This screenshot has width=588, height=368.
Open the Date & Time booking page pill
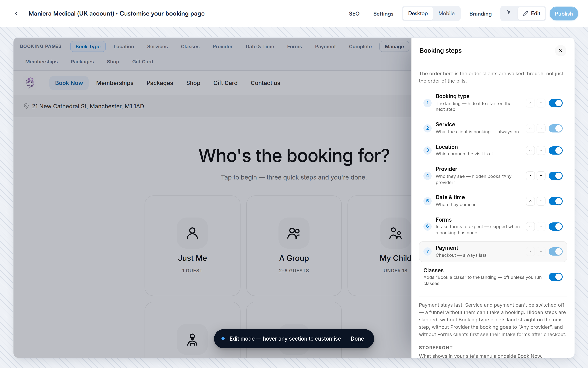(260, 46)
